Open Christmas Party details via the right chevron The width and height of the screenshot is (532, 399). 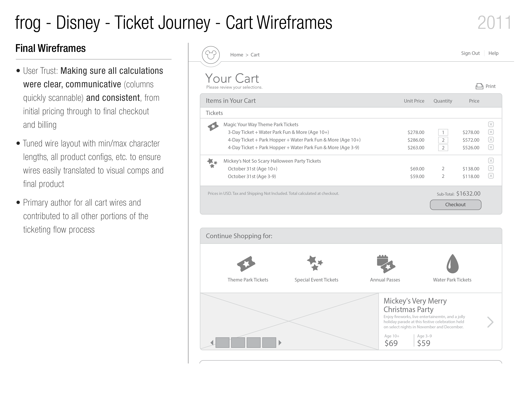(x=490, y=322)
